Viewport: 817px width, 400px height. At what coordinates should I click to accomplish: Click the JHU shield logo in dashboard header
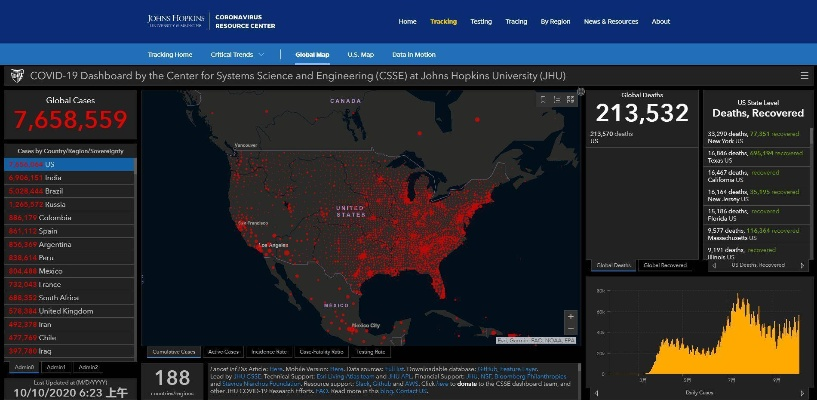point(17,76)
